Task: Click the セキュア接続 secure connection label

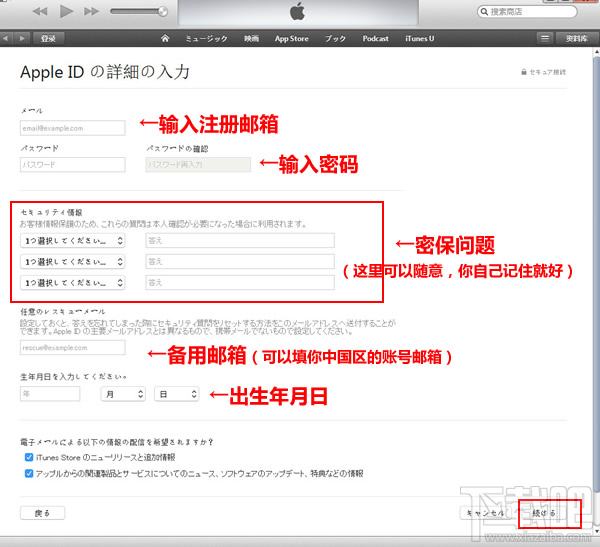Action: 543,72
